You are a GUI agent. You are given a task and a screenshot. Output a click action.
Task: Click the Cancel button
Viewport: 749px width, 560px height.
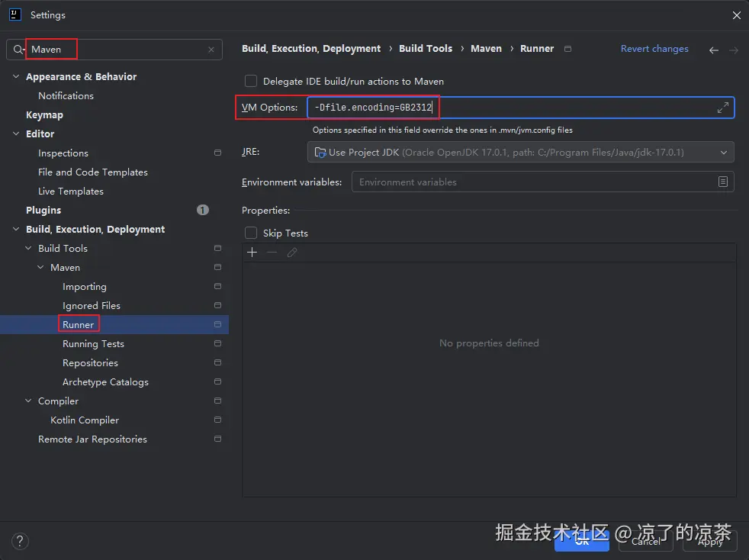[x=646, y=541]
